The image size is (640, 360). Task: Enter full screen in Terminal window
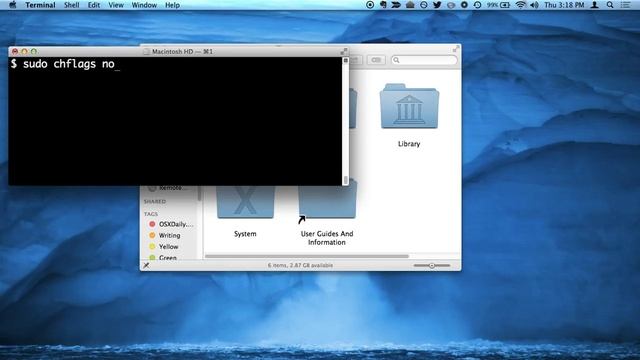point(344,51)
